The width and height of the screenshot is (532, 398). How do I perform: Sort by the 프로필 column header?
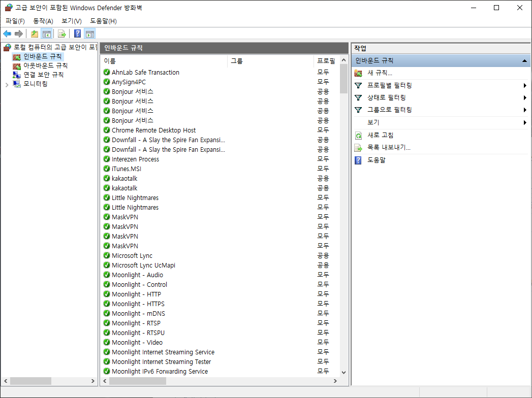(326, 61)
